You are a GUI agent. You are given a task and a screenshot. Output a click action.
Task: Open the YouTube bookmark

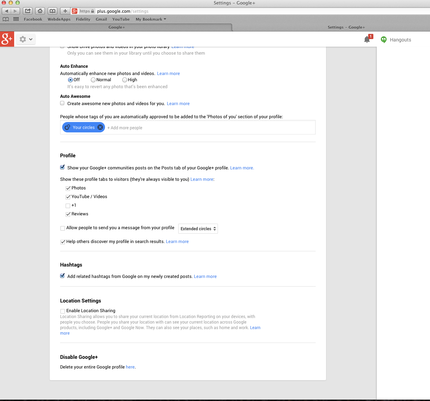pos(121,19)
